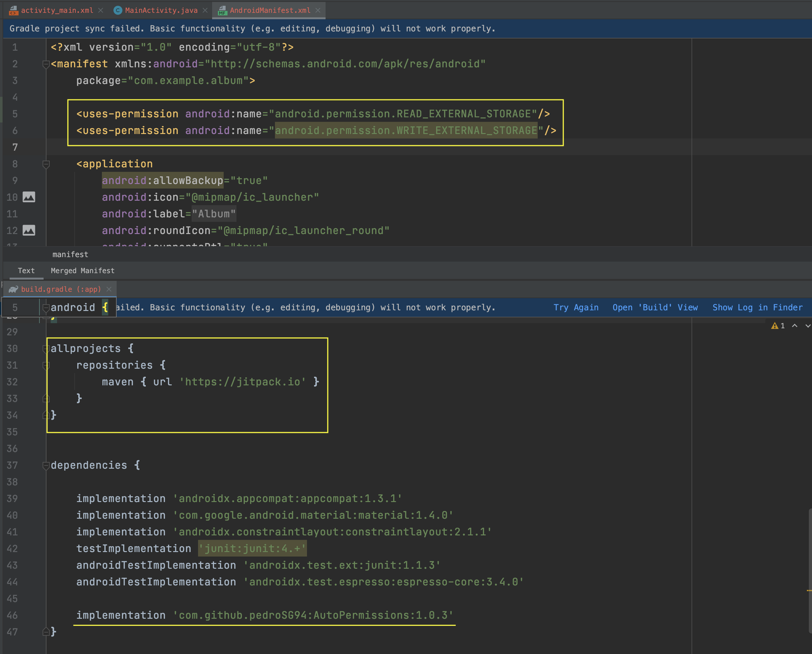
Task: Close the MainActivity.java tab
Action: (205, 11)
